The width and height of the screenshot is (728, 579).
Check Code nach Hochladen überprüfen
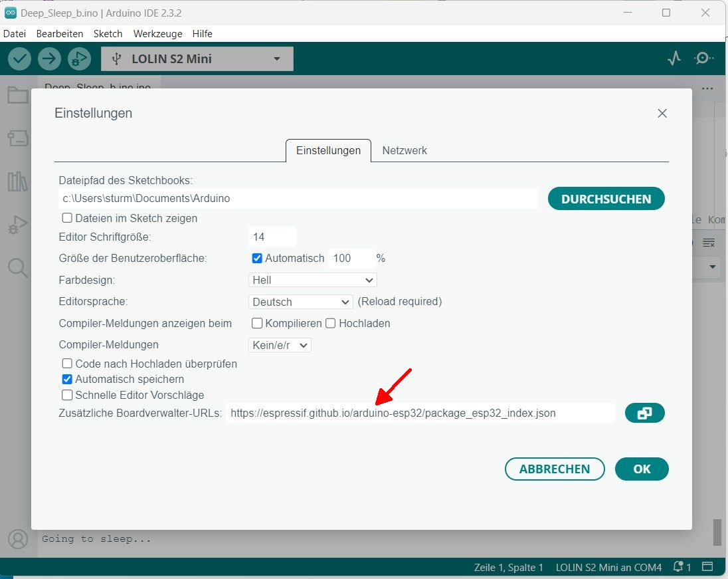tap(67, 364)
